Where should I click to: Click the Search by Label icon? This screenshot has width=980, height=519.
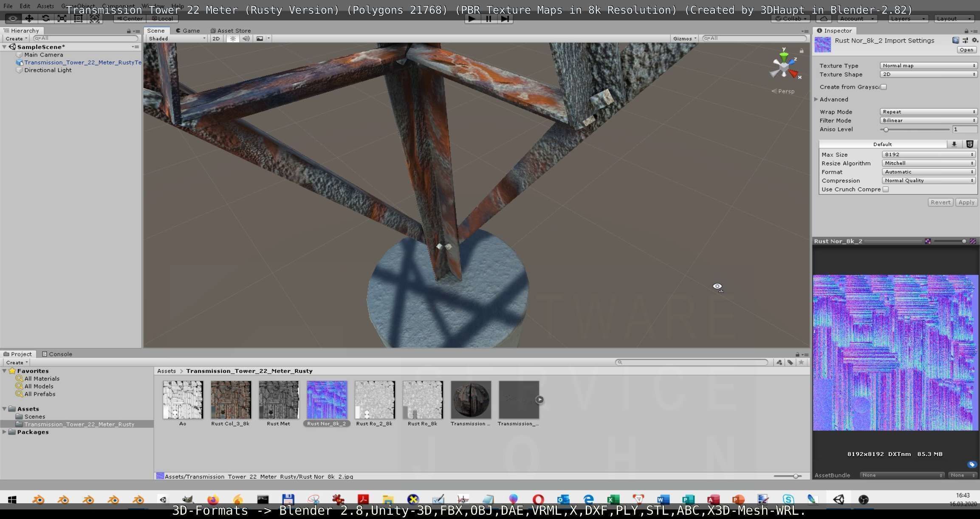790,362
